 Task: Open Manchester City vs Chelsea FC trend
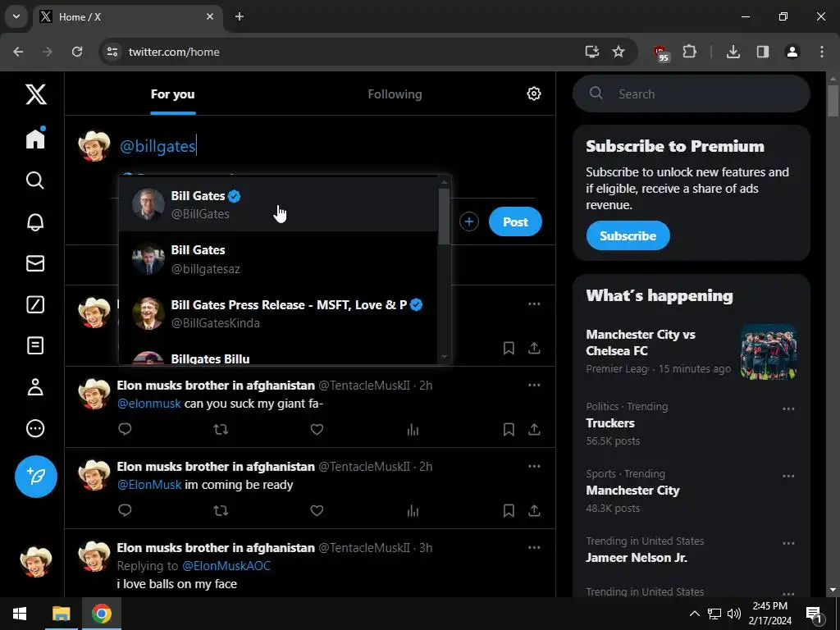click(x=691, y=351)
